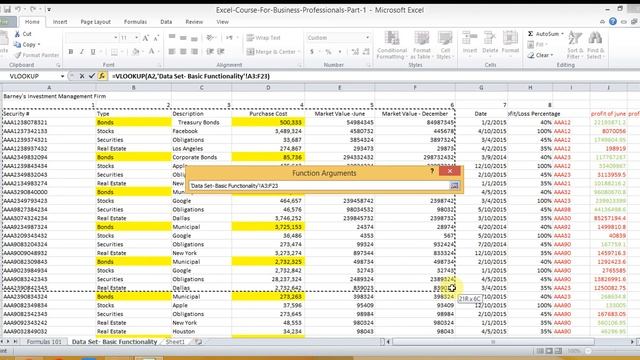
Task: Click the Save icon in Quick Access
Action: (x=7, y=9)
